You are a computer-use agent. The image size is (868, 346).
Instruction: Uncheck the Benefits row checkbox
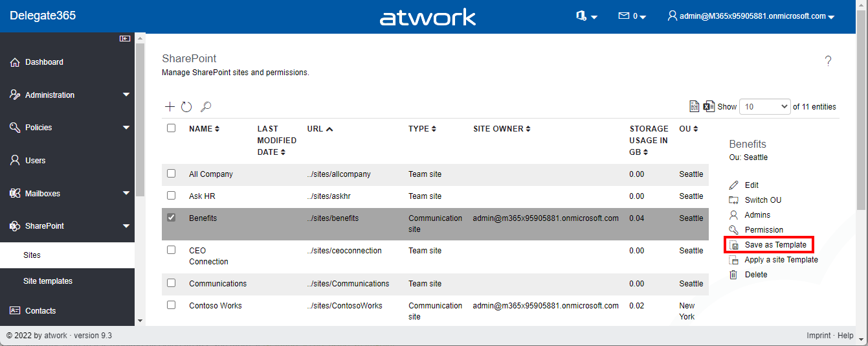click(172, 218)
